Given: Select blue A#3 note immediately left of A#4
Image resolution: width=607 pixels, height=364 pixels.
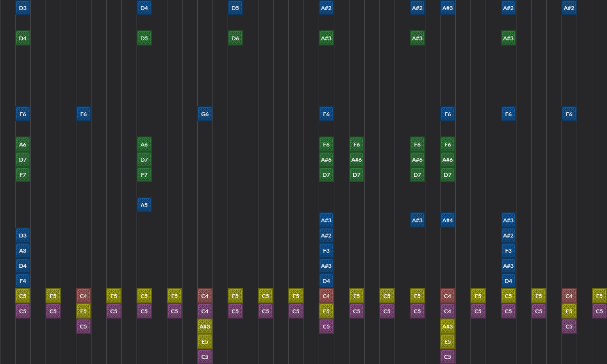Looking at the screenshot, I should click(417, 220).
